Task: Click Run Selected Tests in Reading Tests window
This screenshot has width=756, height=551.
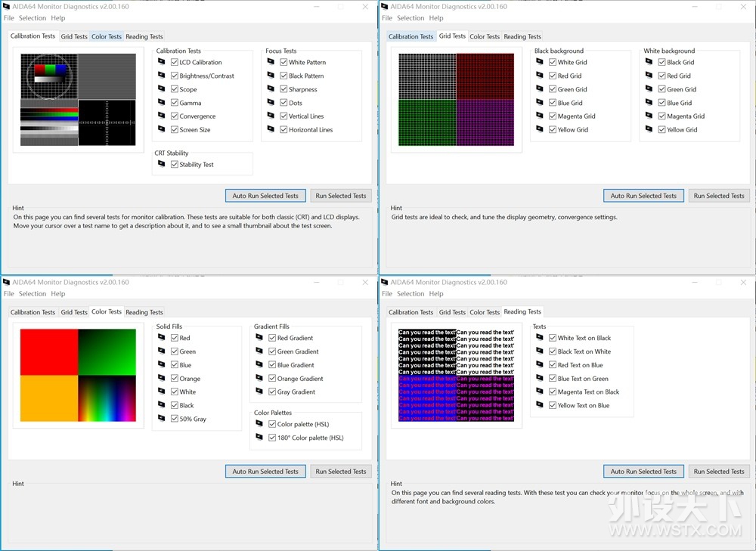Action: [719, 472]
